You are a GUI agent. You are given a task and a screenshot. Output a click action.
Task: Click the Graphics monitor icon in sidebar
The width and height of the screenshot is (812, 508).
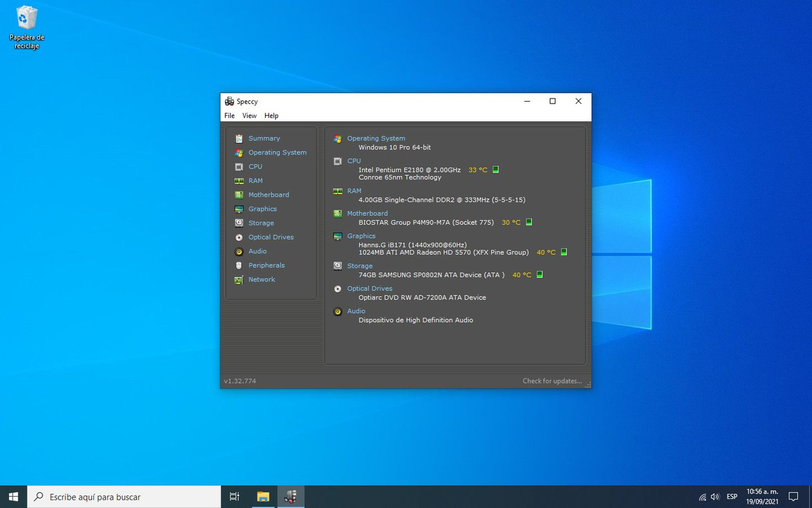click(x=239, y=209)
